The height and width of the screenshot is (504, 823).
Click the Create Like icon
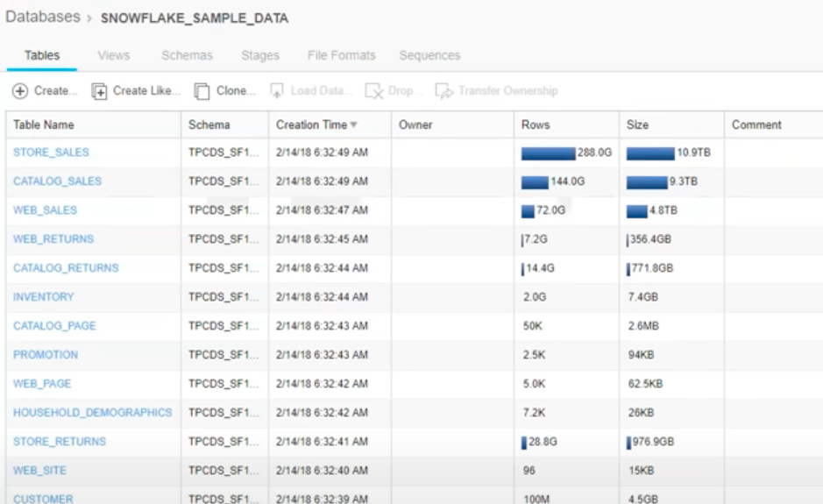pyautogui.click(x=99, y=91)
